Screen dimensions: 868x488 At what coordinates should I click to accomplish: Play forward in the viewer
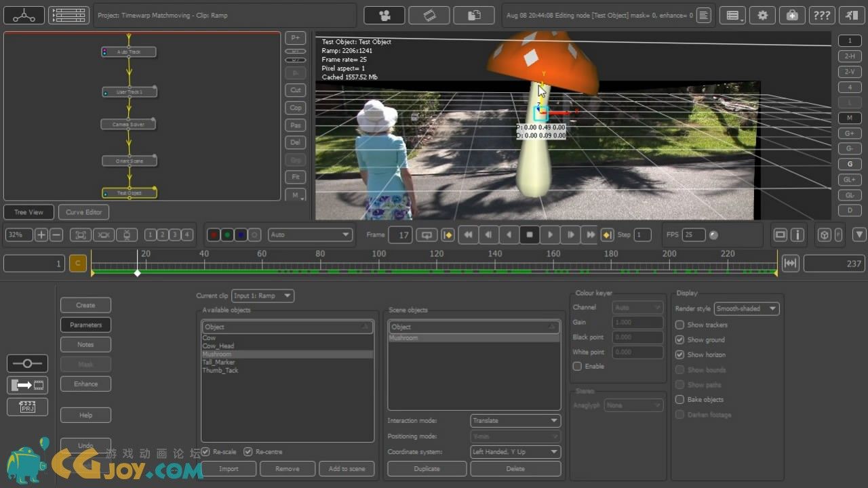click(x=550, y=235)
